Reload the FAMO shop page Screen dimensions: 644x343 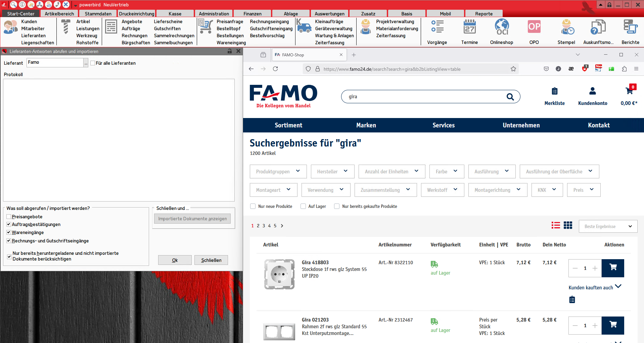point(275,69)
